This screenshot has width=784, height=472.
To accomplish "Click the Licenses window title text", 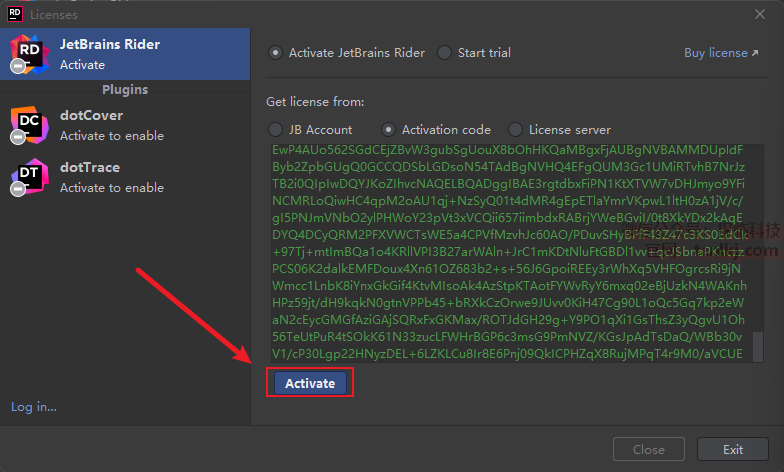I will [x=54, y=14].
